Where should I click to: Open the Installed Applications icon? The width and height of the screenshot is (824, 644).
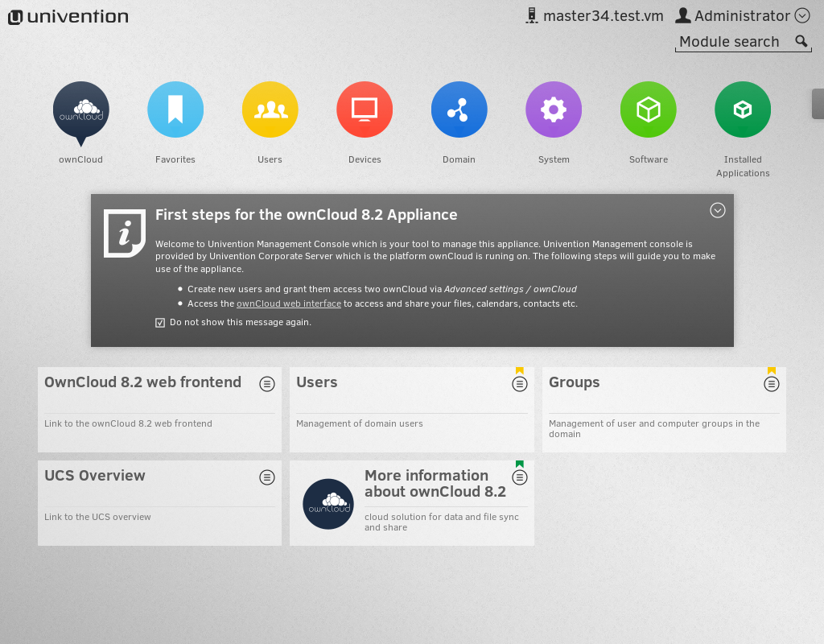click(743, 109)
